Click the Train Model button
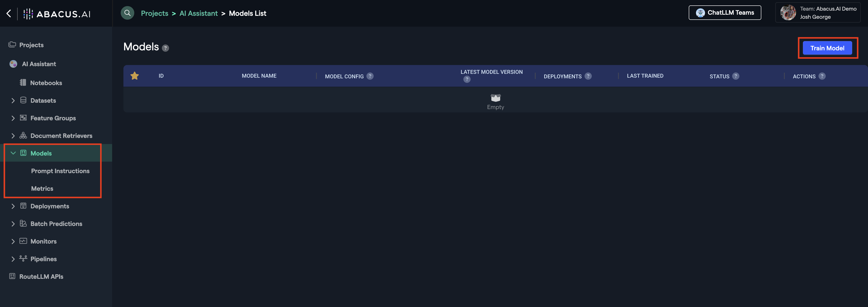 click(x=827, y=48)
